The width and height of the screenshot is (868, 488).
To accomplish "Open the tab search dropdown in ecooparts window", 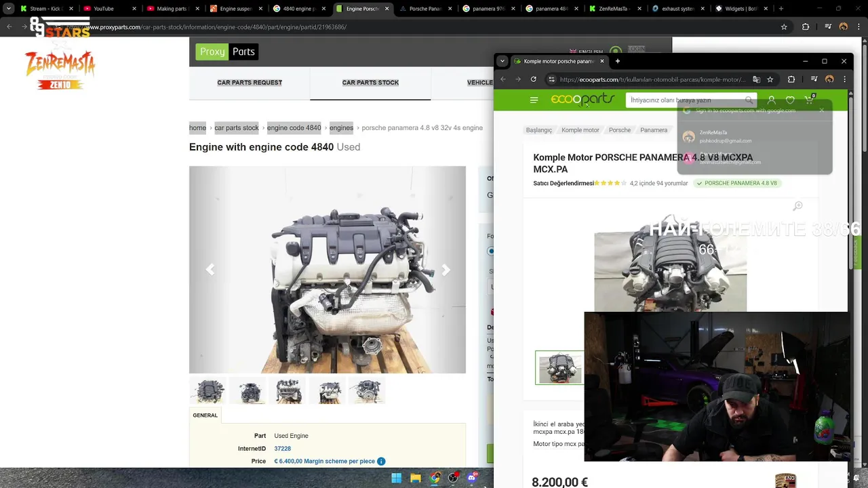I will tap(502, 61).
